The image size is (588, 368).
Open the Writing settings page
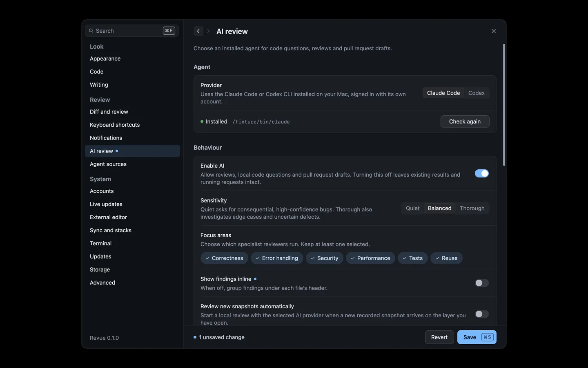tap(132, 85)
